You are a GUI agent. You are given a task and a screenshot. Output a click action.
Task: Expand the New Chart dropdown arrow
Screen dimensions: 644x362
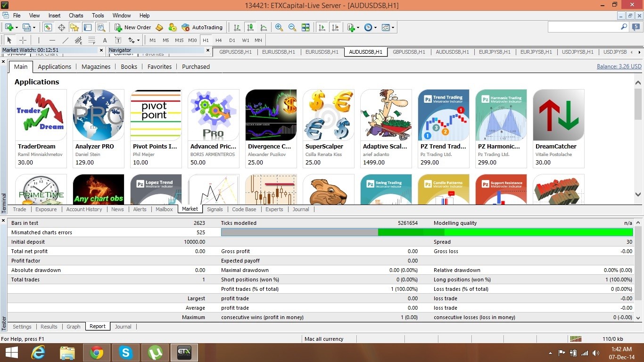click(x=17, y=27)
